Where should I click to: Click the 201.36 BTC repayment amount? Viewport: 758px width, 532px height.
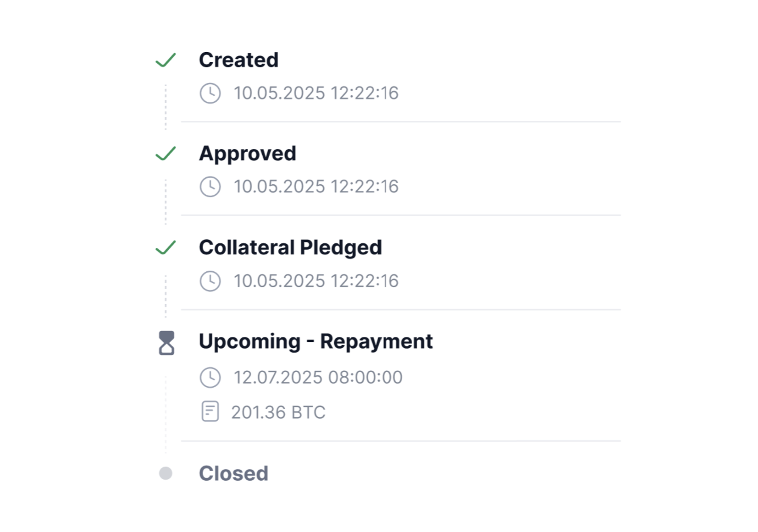pyautogui.click(x=278, y=412)
